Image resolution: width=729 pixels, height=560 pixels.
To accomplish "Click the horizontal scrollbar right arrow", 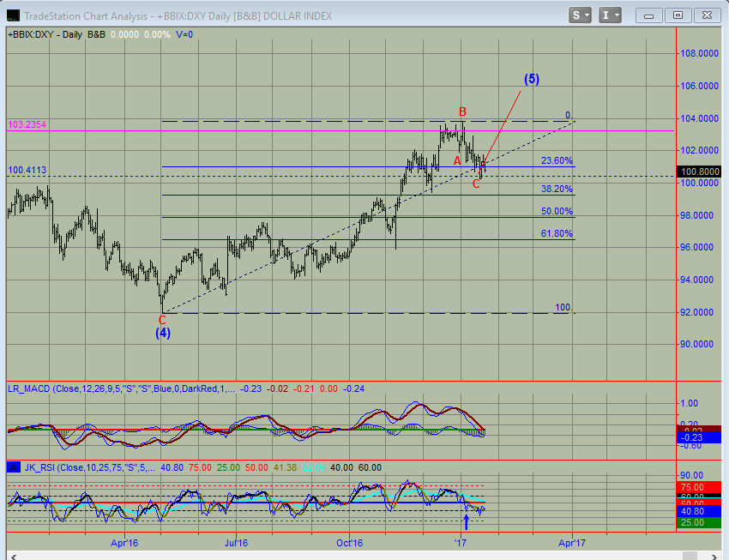I will 714,557.
